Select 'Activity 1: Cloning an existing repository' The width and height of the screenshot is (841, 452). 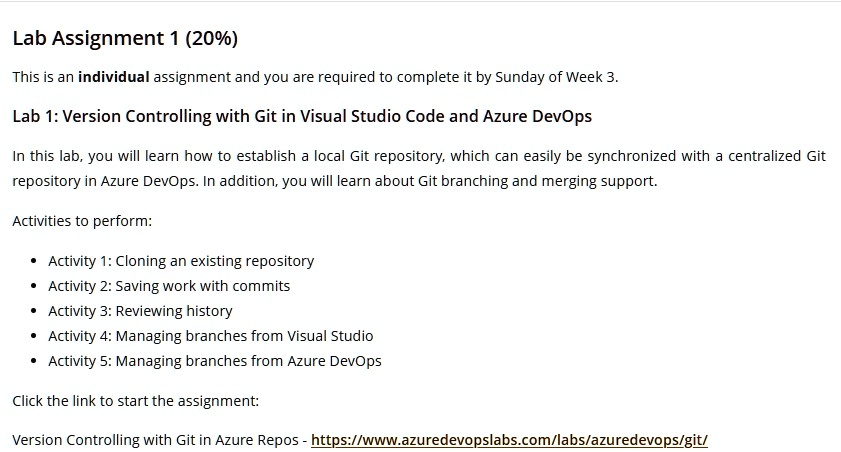pyautogui.click(x=181, y=261)
